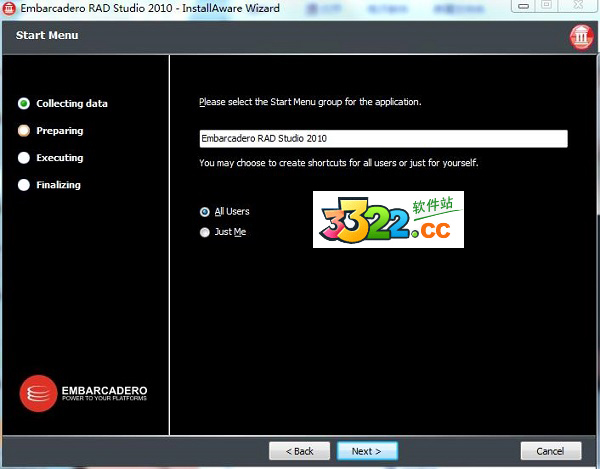The width and height of the screenshot is (600, 469).
Task: Click the Finalizing step indicator
Action: tap(24, 185)
